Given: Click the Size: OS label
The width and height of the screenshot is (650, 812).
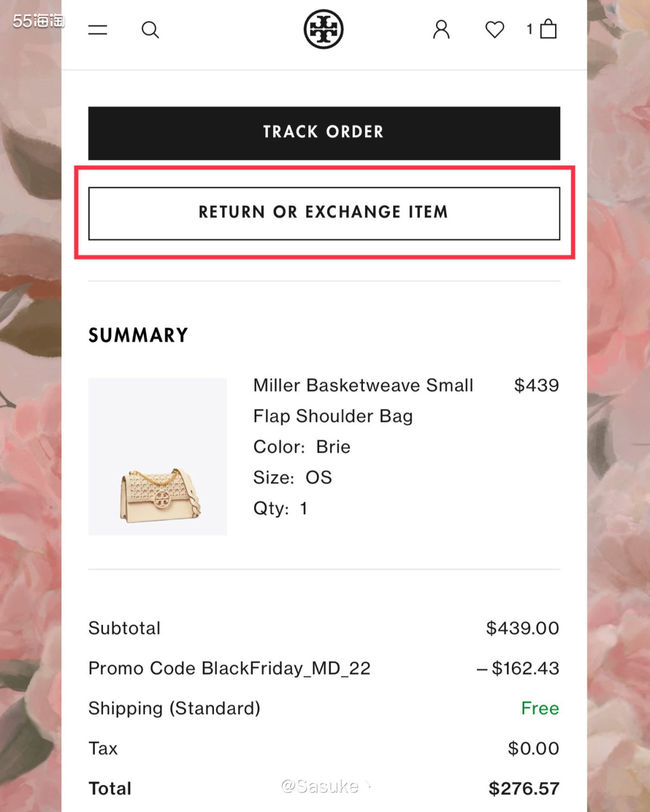Looking at the screenshot, I should [x=292, y=477].
